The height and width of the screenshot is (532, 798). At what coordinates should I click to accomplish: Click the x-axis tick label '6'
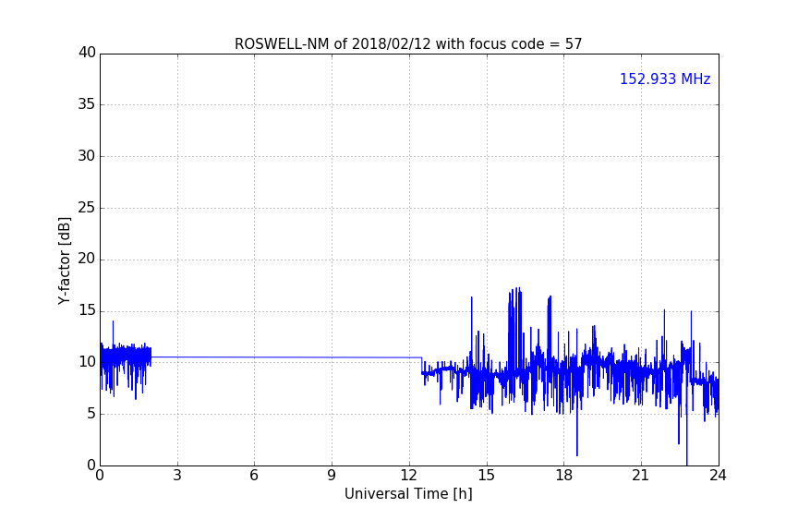pos(254,476)
